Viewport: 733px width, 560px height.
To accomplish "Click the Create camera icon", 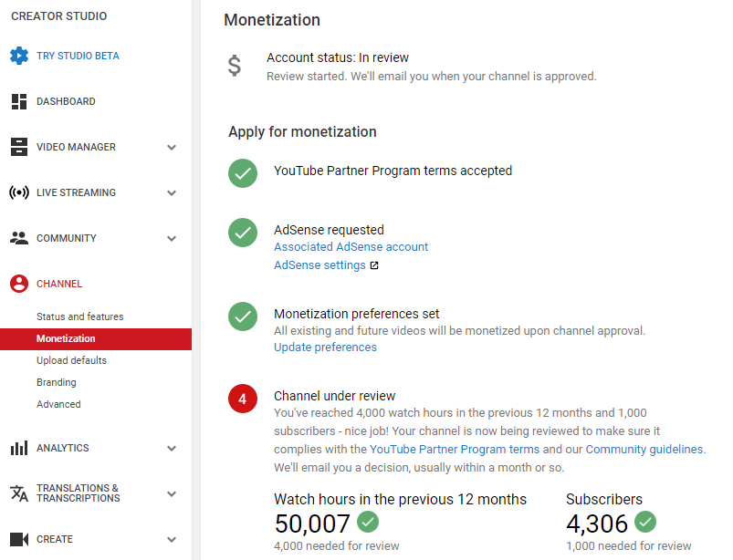I will click(19, 539).
